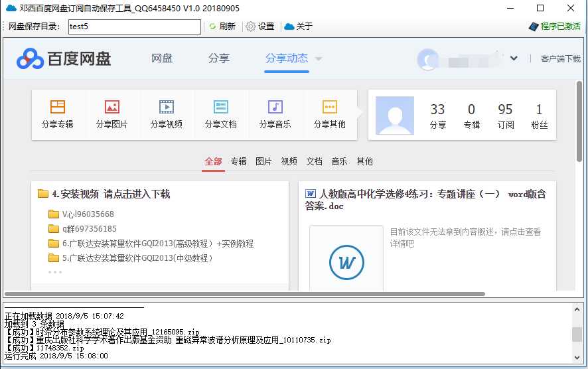The image size is (588, 369).
Task: Open the 分享专辑 album icon
Action: click(x=57, y=107)
